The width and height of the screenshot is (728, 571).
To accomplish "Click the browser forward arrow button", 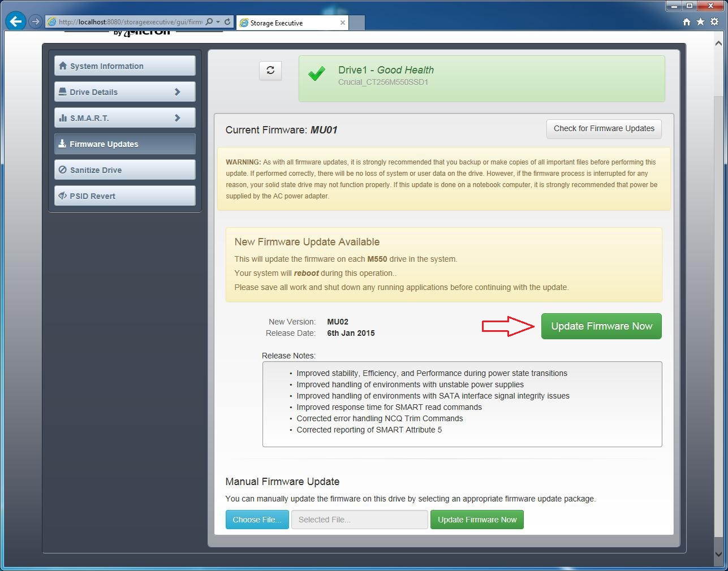I will pyautogui.click(x=36, y=21).
